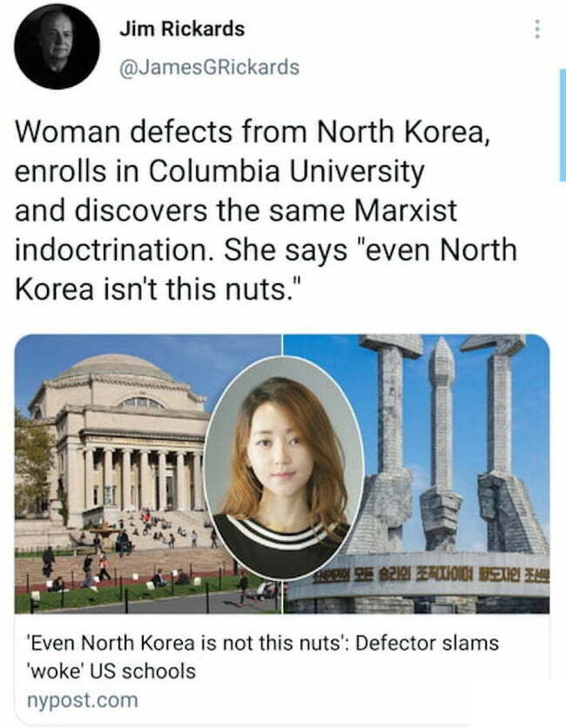Open the three-dot tweet options menu
The height and width of the screenshot is (728, 566).
pos(537,30)
